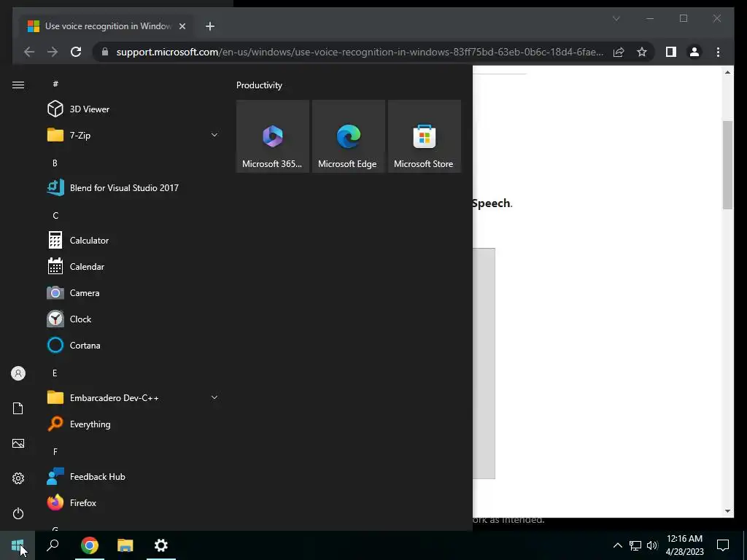Open network status tray icon
747x560 pixels.
pyautogui.click(x=635, y=545)
